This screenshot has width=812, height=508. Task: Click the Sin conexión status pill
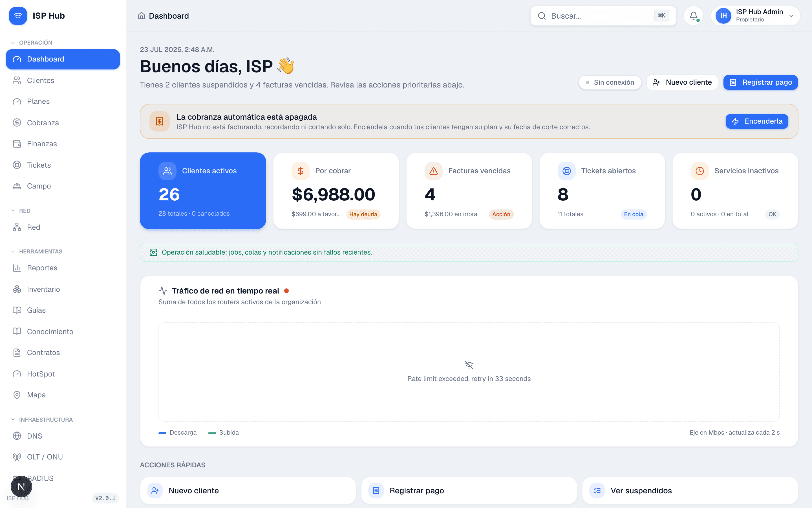(610, 82)
